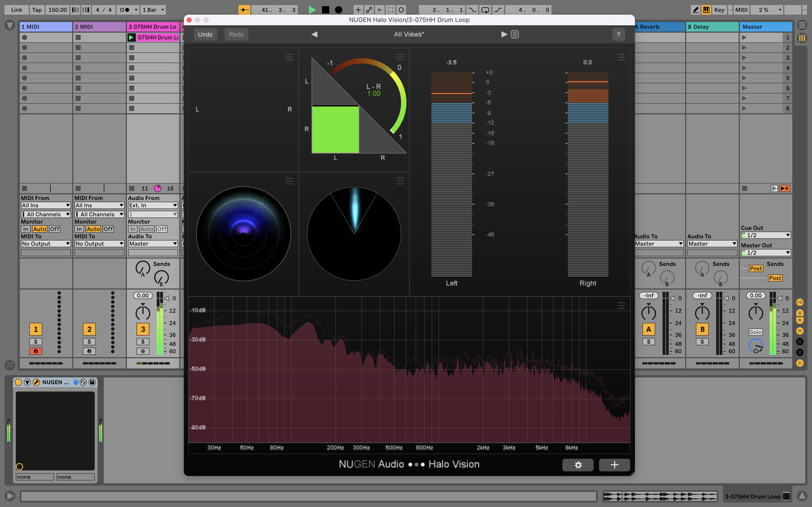The image size is (812, 507).
Task: Solo track 3 drum loop
Action: pos(143,342)
